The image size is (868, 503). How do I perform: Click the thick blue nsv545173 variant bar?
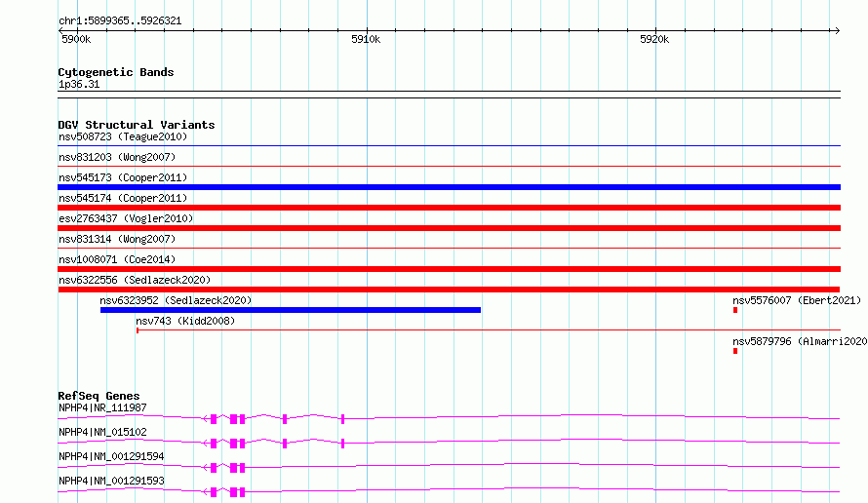449,187
